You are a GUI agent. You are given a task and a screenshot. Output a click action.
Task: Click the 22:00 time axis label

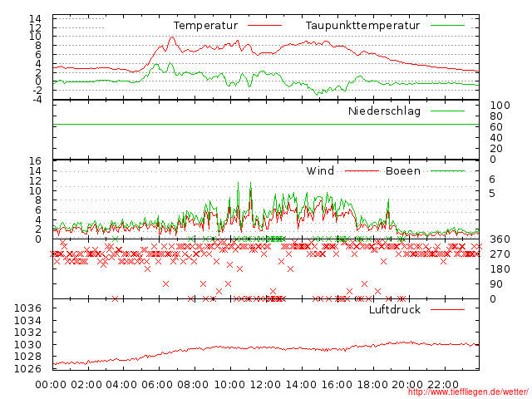(443, 385)
